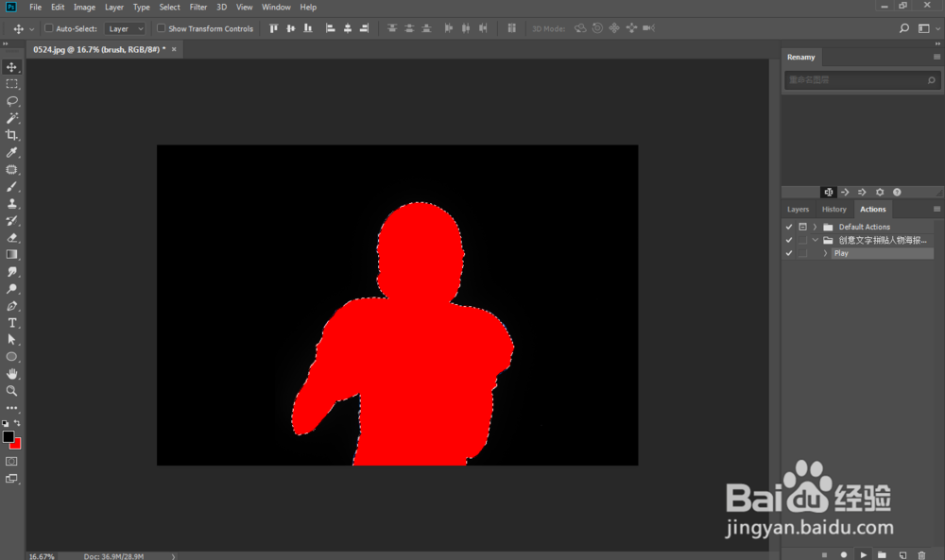
Task: Reset to default foreground and background colors
Action: (6, 424)
